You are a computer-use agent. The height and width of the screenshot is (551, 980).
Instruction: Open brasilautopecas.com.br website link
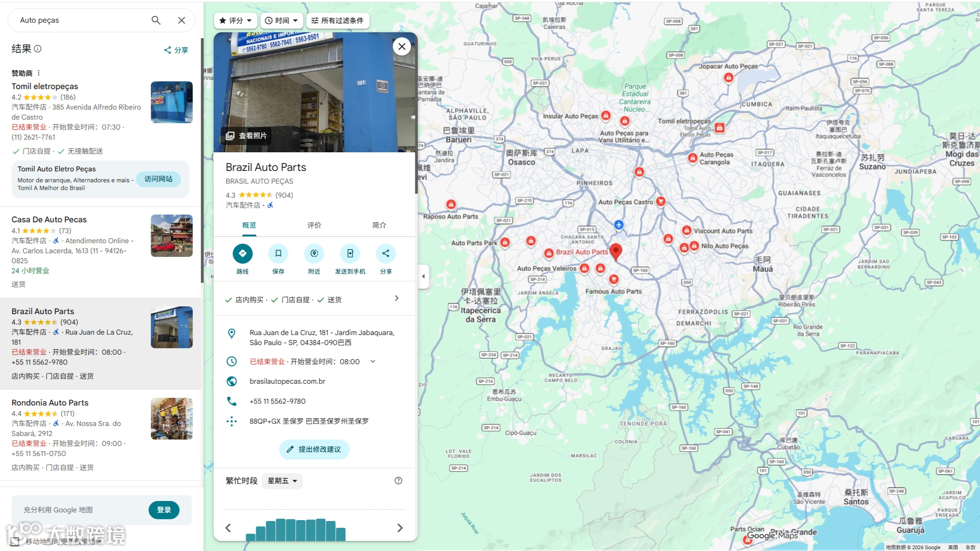click(x=287, y=381)
